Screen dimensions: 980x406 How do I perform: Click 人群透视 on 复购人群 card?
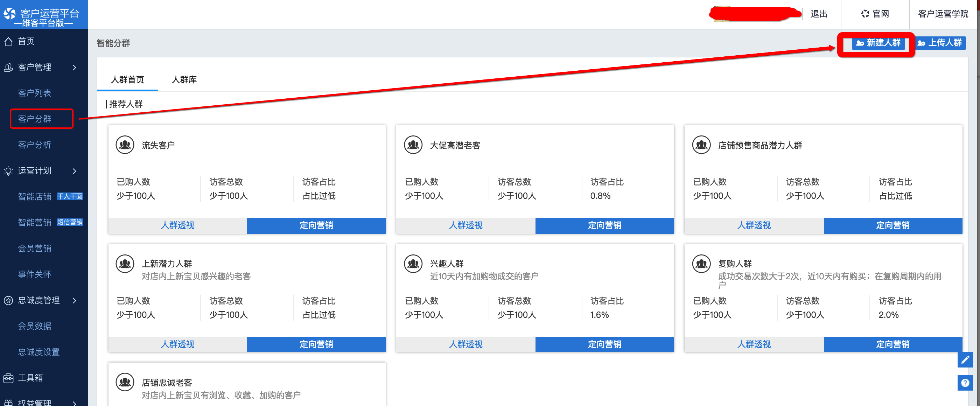click(754, 344)
